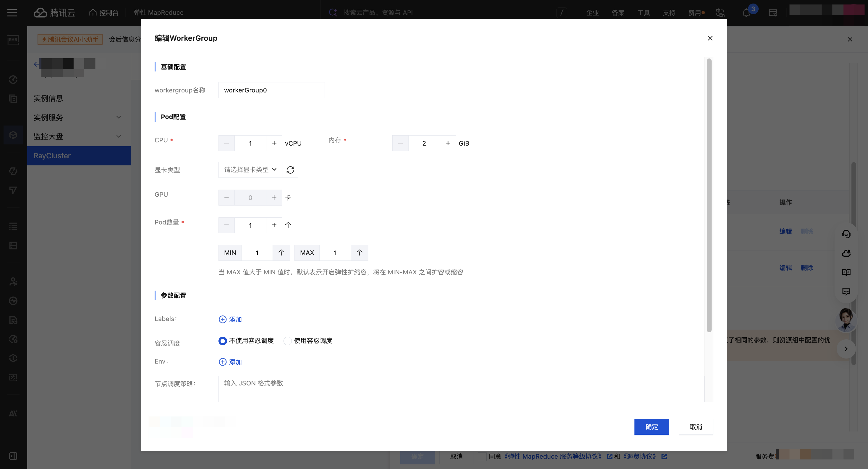Image resolution: width=868 pixels, height=469 pixels.
Task: Open the cloud shell terminal icon
Action: tap(773, 12)
